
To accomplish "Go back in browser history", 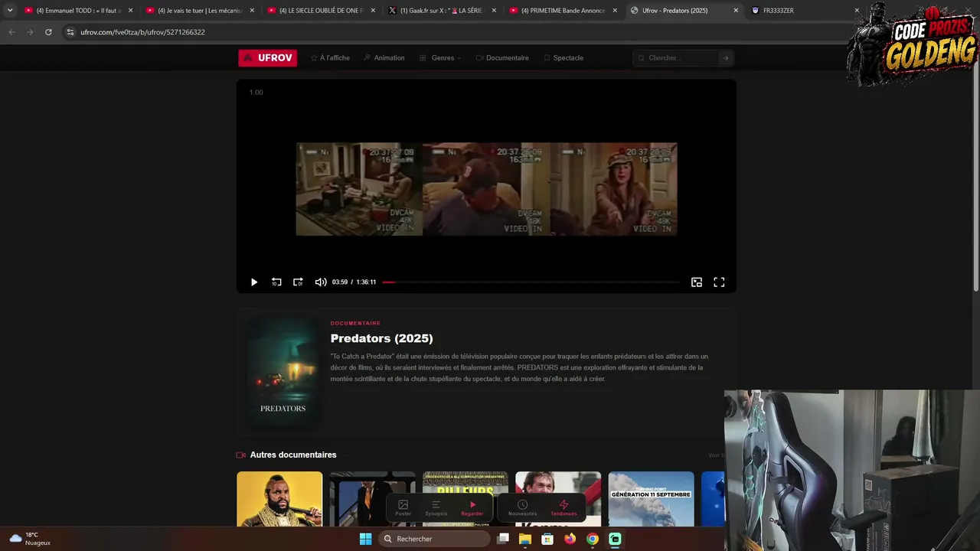I will [x=11, y=32].
